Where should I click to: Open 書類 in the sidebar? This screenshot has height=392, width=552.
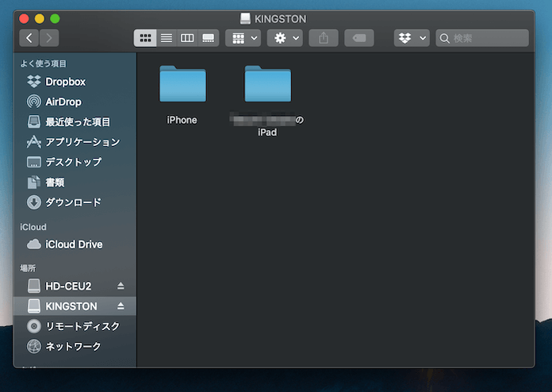(x=75, y=183)
